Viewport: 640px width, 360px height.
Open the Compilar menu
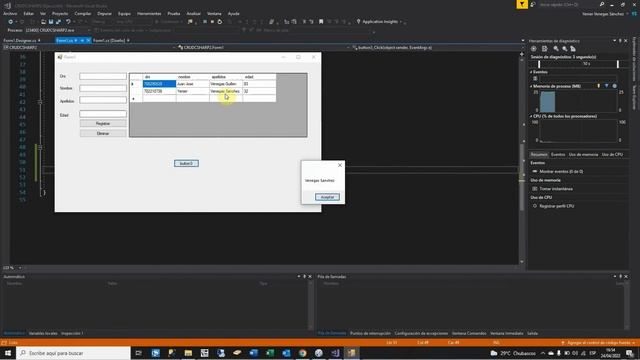(83, 13)
